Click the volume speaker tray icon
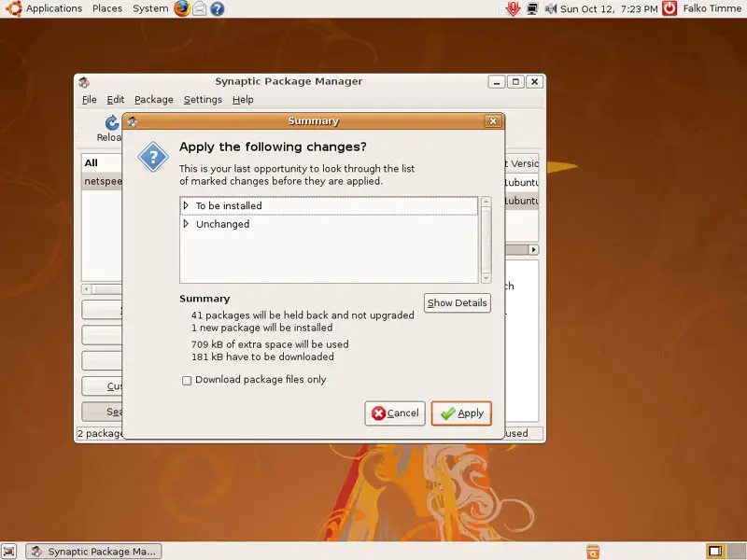Image resolution: width=747 pixels, height=560 pixels. [550, 8]
